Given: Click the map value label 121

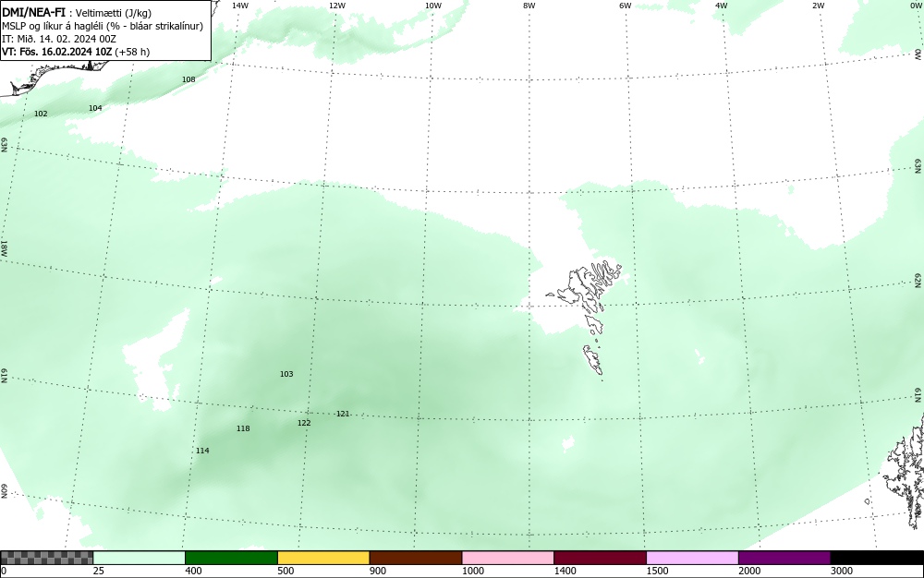Looking at the screenshot, I should pos(343,414).
